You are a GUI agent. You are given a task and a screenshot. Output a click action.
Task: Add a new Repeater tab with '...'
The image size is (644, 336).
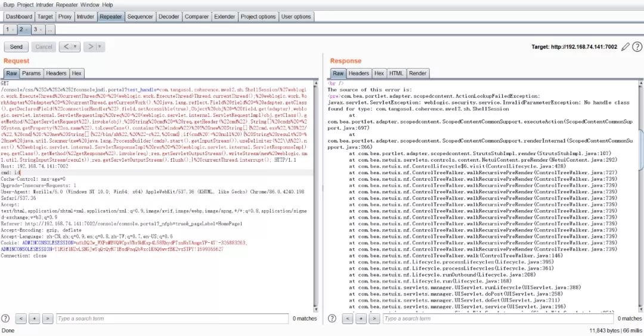(49, 30)
